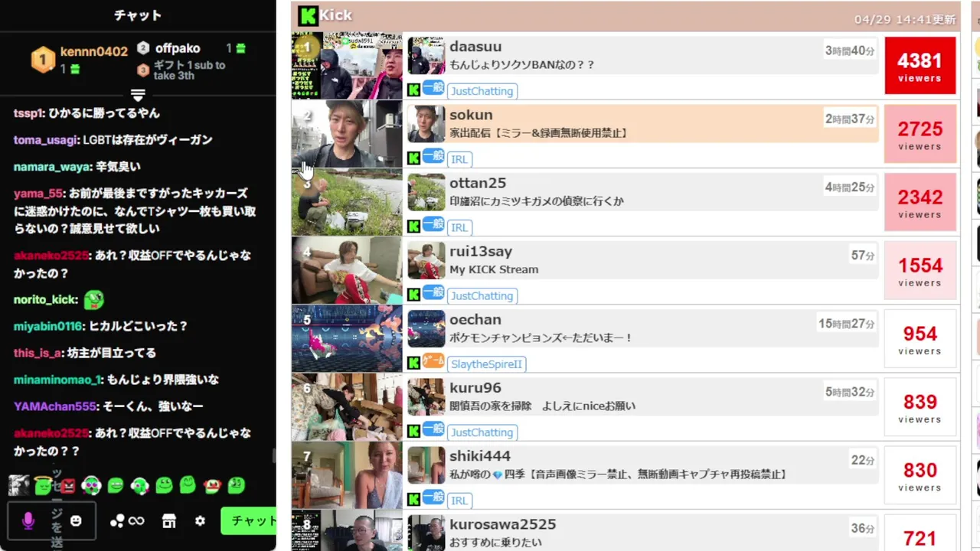The height and width of the screenshot is (551, 980).
Task: Click ottan25's small avatar picture
Action: click(x=426, y=192)
